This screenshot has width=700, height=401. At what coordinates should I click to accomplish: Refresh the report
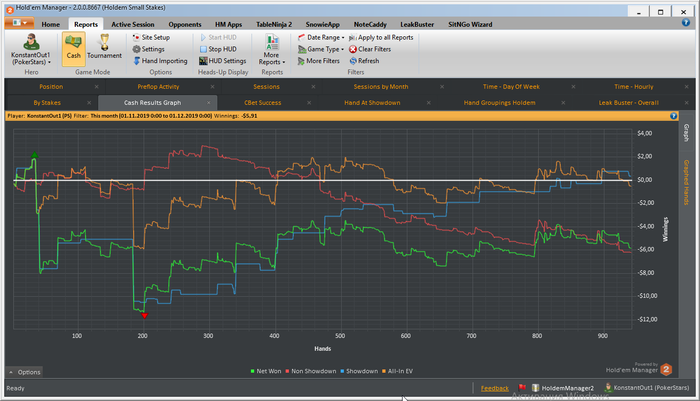[x=364, y=61]
